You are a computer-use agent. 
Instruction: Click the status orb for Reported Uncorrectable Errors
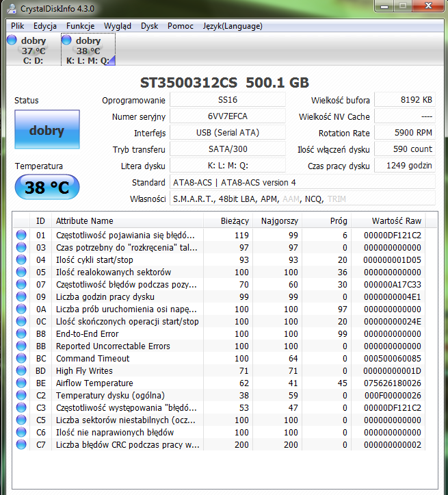21,346
